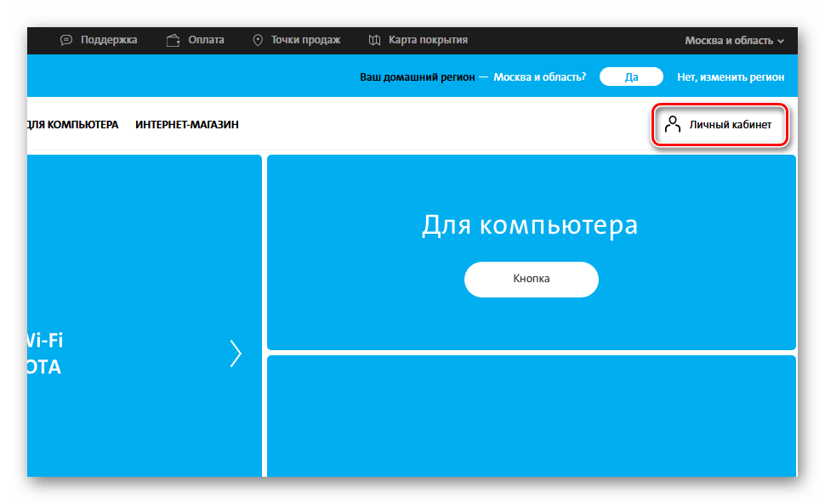Open the Поддержка link
This screenshot has height=504, width=825.
coord(109,40)
